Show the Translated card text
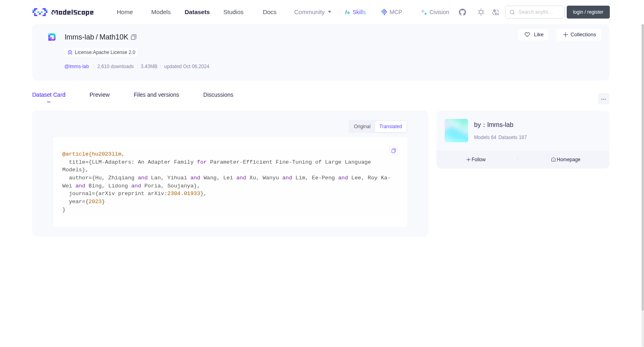644x347 pixels. 390,127
